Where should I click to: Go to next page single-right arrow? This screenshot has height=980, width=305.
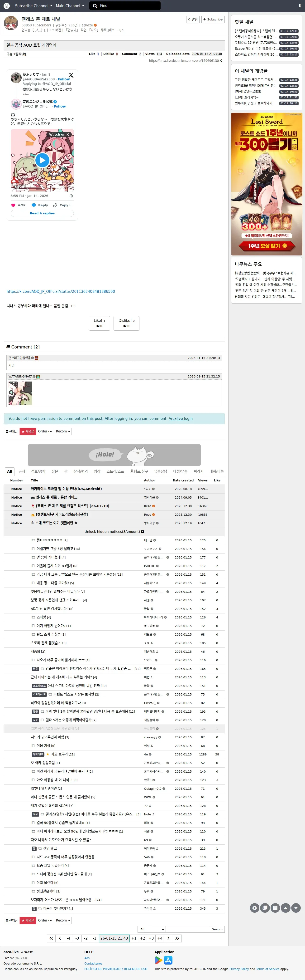(x=168, y=938)
